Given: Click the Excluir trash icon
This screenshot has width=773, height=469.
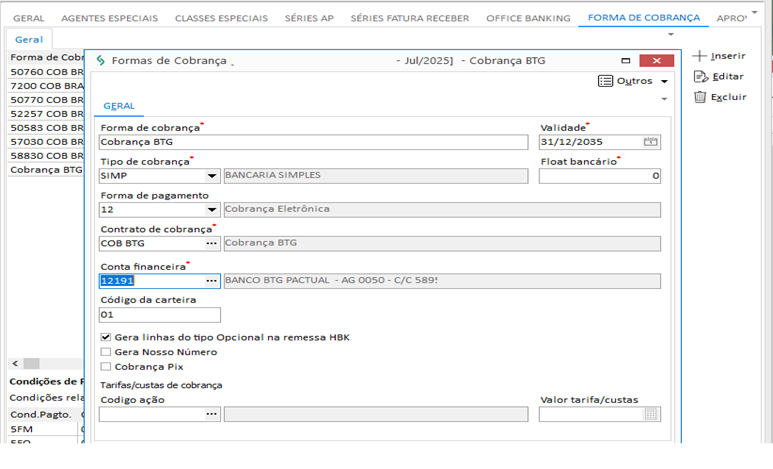Looking at the screenshot, I should 700,97.
